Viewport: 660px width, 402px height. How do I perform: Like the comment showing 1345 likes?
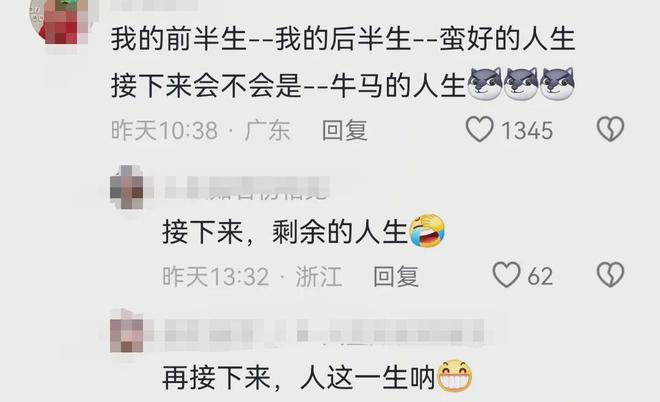479,129
